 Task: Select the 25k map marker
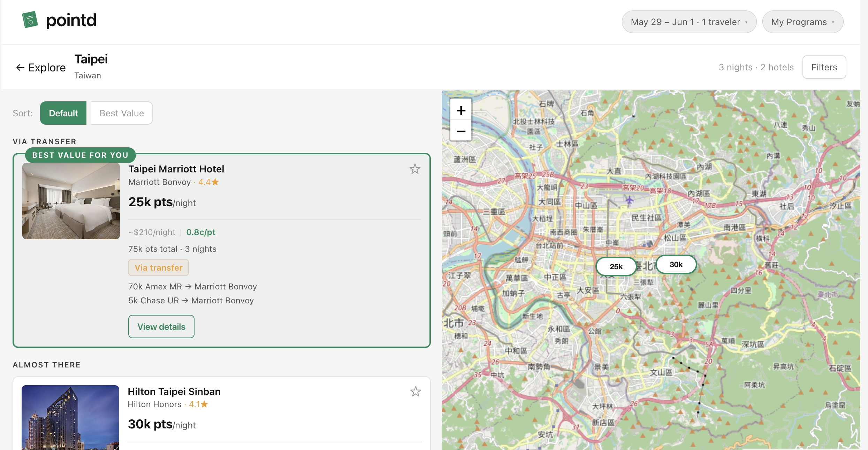tap(616, 266)
